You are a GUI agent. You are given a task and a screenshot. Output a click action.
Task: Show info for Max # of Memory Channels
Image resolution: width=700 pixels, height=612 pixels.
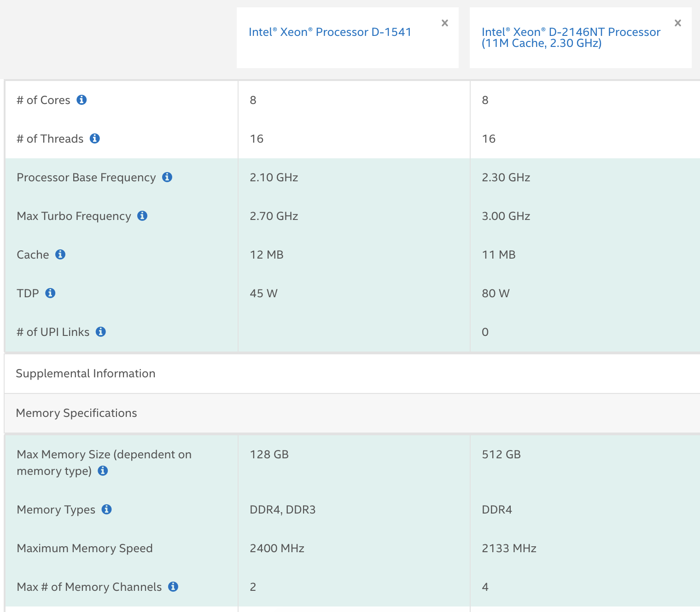coord(173,587)
